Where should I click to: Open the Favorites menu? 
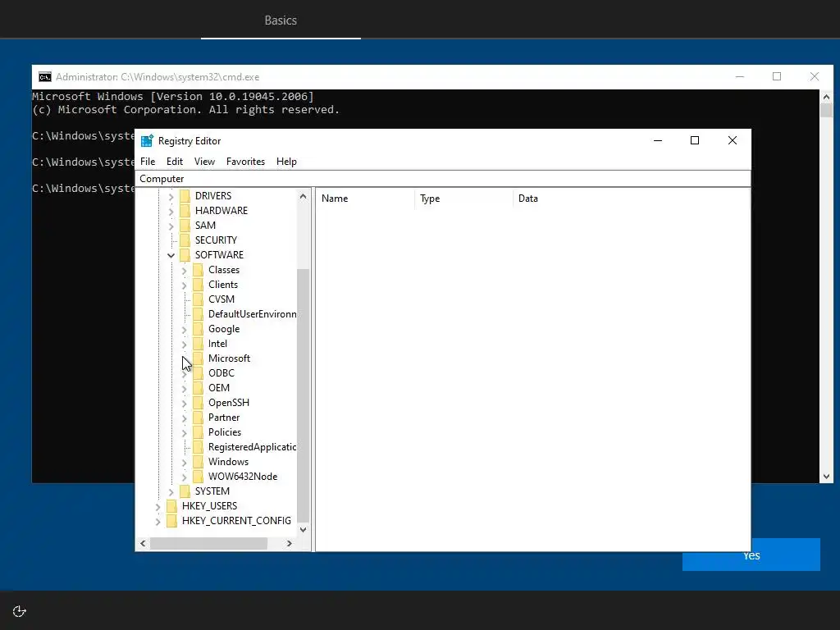pos(245,162)
